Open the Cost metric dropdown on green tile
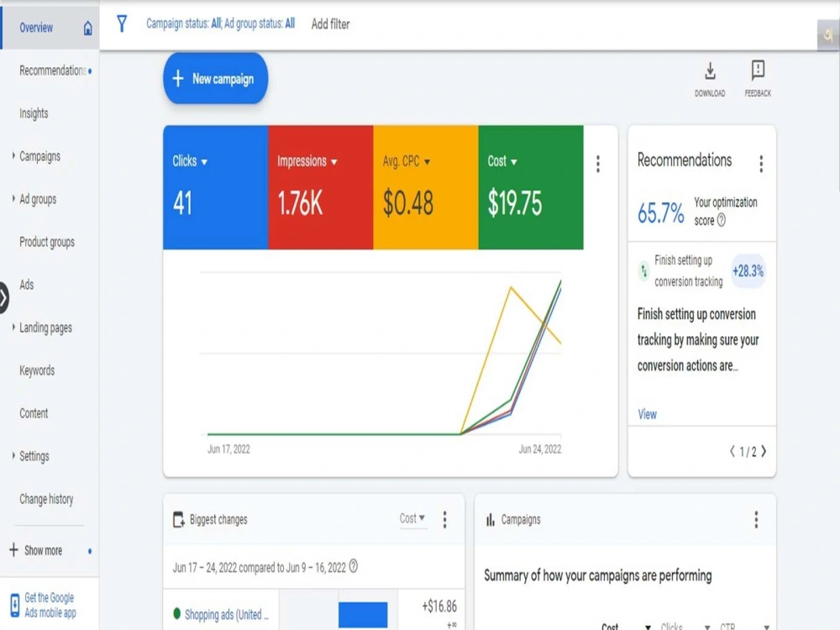The height and width of the screenshot is (630, 840). click(502, 161)
